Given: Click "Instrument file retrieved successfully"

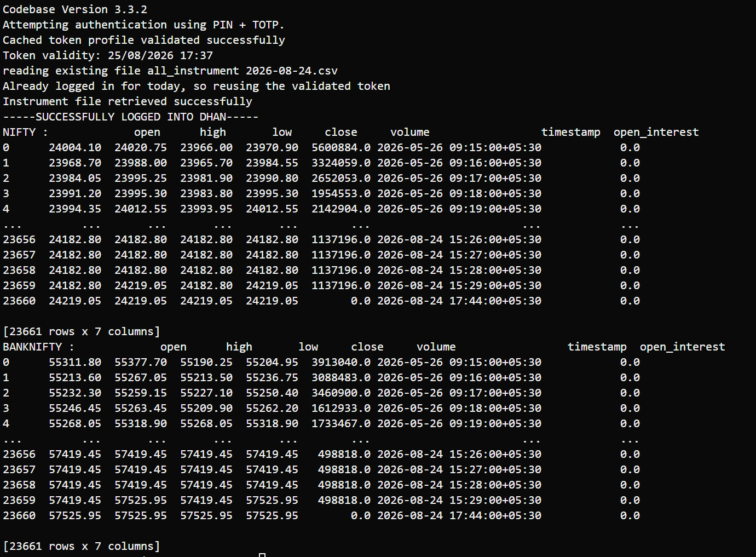Looking at the screenshot, I should (128, 101).
